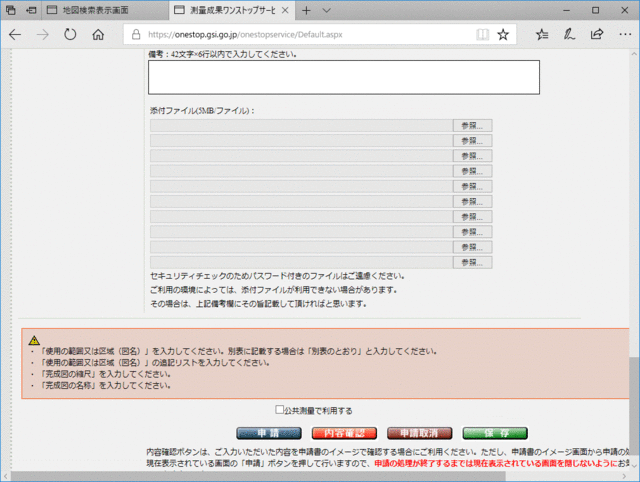Click the browser Back arrow
Viewport: 640px width, 482px height.
(x=15, y=35)
